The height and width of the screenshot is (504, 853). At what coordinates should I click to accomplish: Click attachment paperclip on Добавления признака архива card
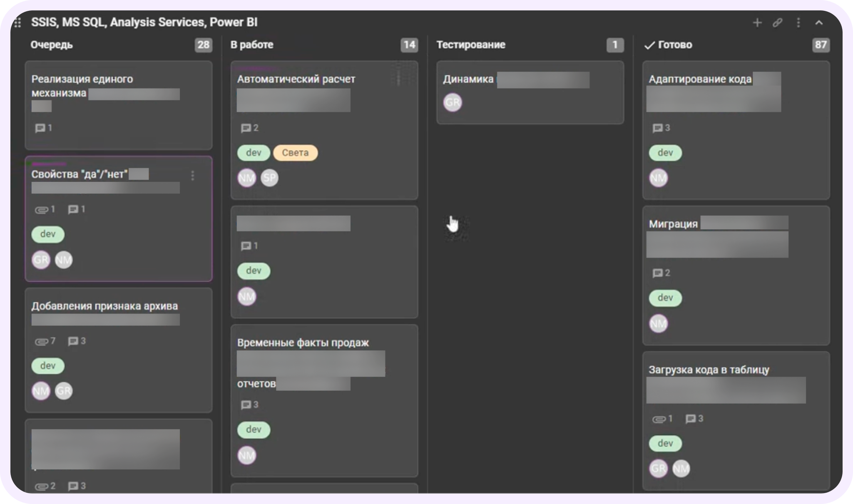click(x=41, y=342)
